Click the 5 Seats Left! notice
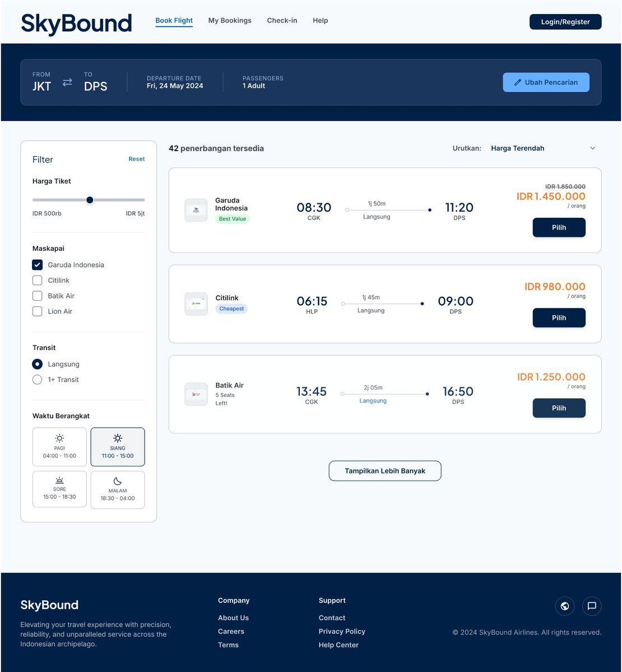This screenshot has width=622, height=672. pyautogui.click(x=225, y=399)
